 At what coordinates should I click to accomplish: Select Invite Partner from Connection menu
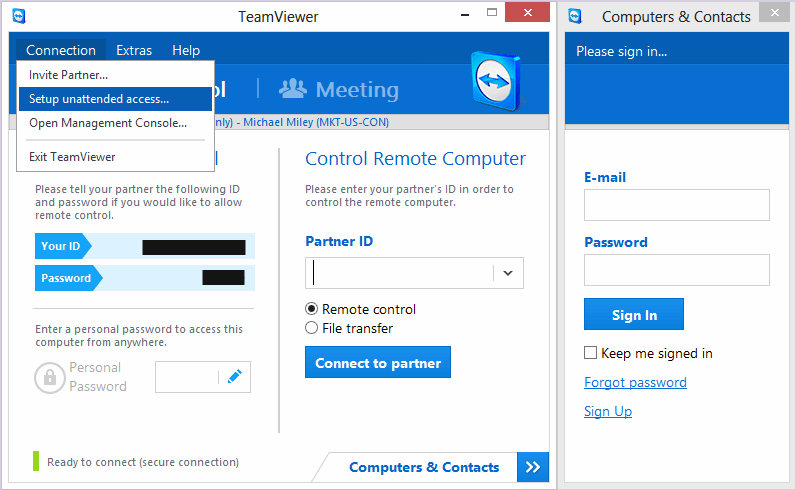[69, 75]
